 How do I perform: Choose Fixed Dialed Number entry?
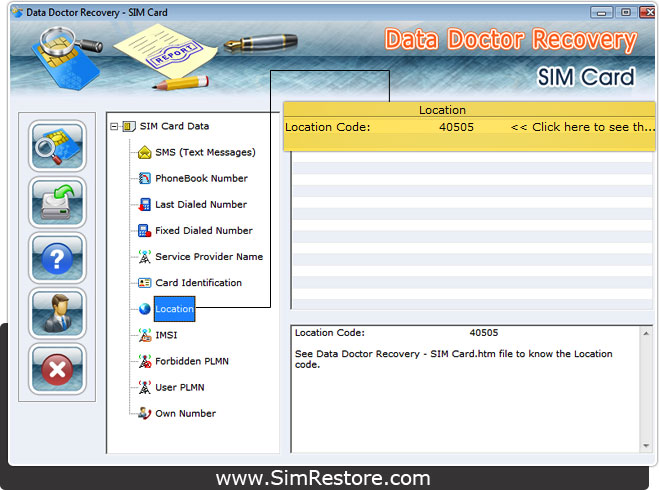click(x=204, y=231)
